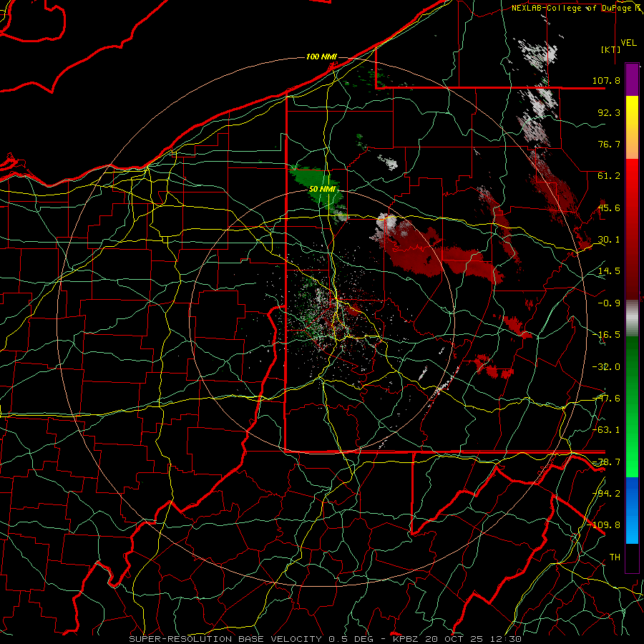Click the 14.5 velocity scale value
644x644 pixels.
coord(609,271)
